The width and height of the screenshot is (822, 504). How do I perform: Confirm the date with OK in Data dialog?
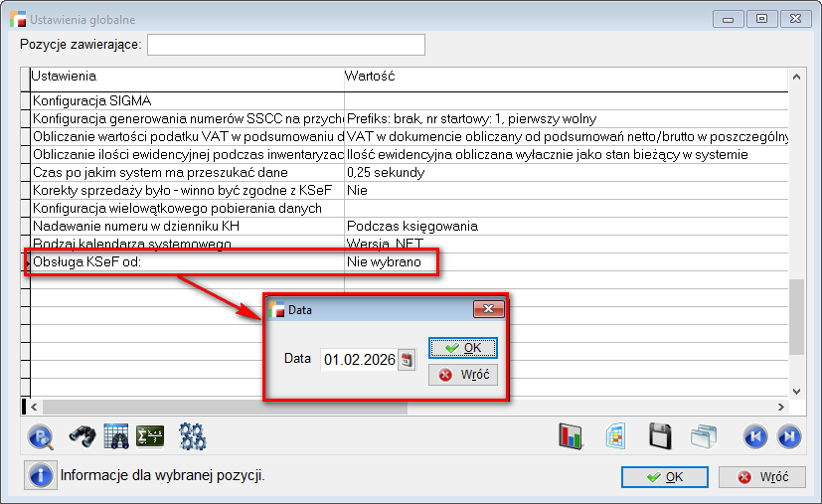pos(462,348)
